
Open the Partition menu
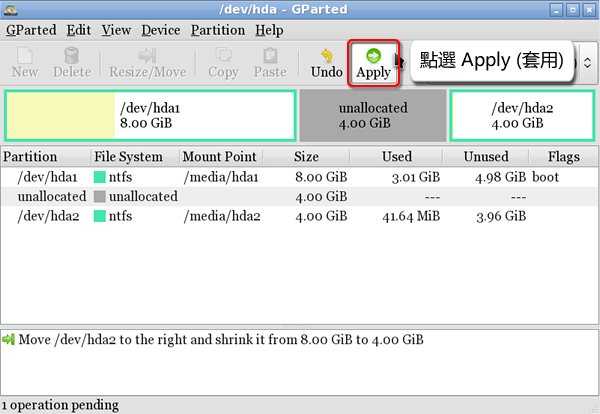click(218, 30)
